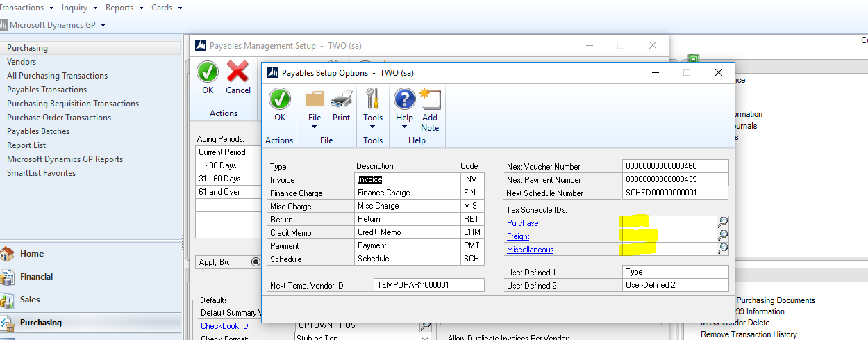Click the User-Defined 2 field
Screen dimensions: 868x340
pos(676,285)
